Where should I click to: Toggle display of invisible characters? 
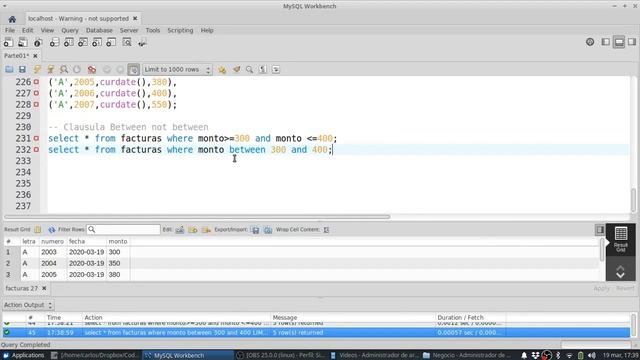[263, 69]
